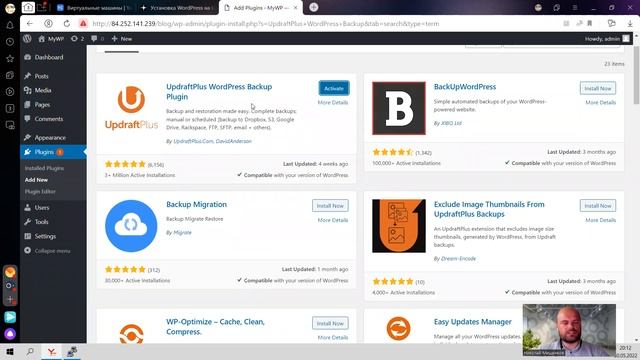640x360 pixels.
Task: Open comments bubble icon in admin bar
Action: [97, 39]
